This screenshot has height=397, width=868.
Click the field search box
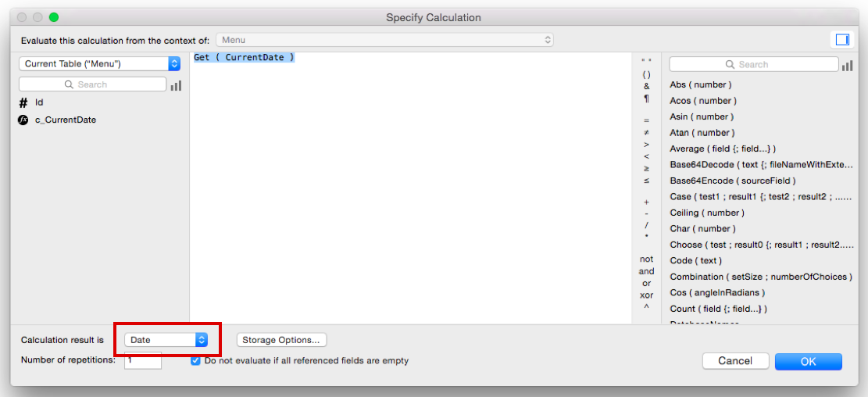(92, 84)
